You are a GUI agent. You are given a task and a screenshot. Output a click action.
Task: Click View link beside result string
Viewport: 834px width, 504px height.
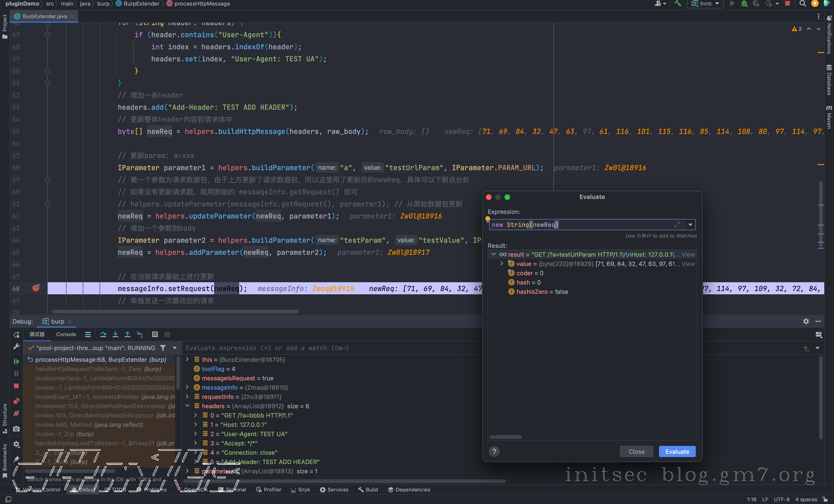[x=688, y=254]
